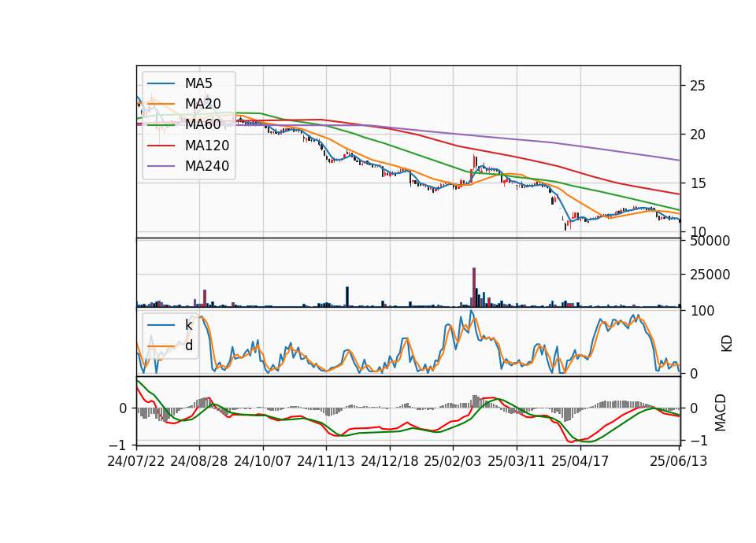Click the price axis value 25
Viewport: 756px width, 543px height.
pyautogui.click(x=698, y=87)
